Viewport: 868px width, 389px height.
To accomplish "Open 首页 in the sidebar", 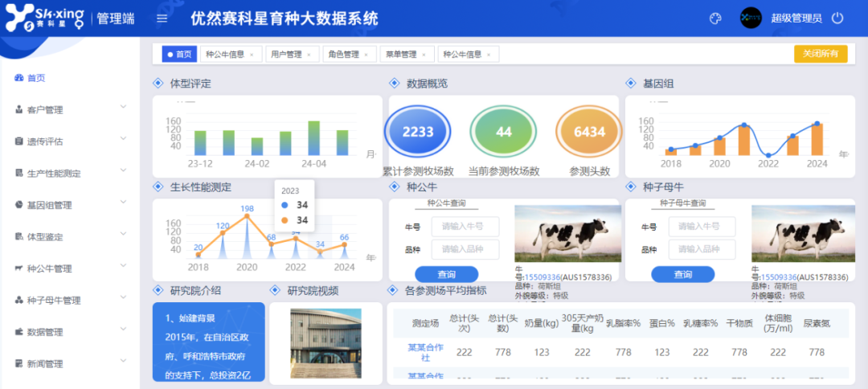I will (x=36, y=78).
